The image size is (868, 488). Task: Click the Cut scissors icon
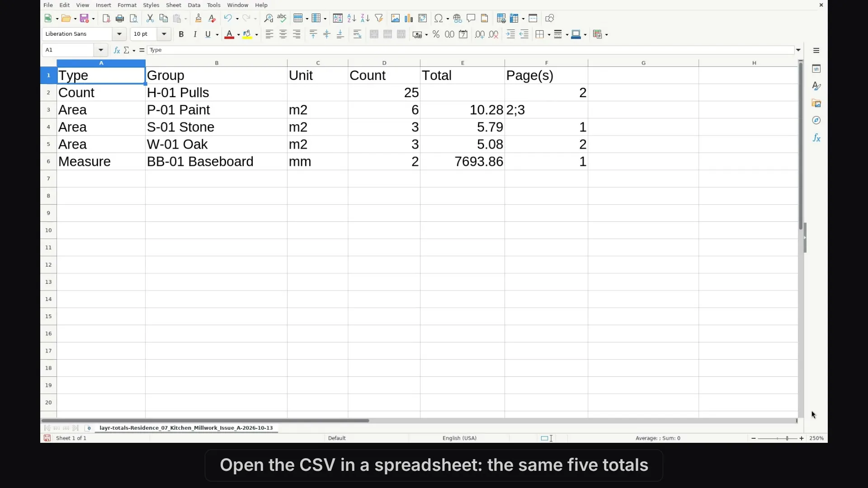pyautogui.click(x=150, y=19)
